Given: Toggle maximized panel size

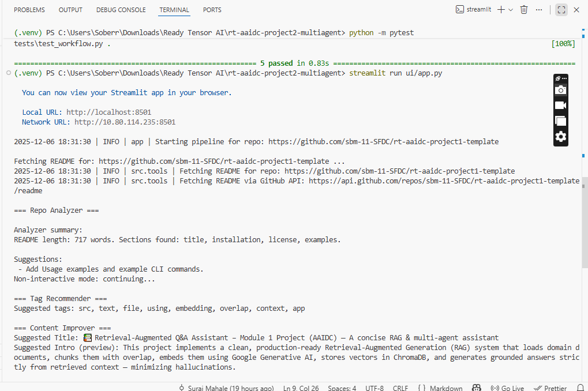Looking at the screenshot, I should click(561, 10).
